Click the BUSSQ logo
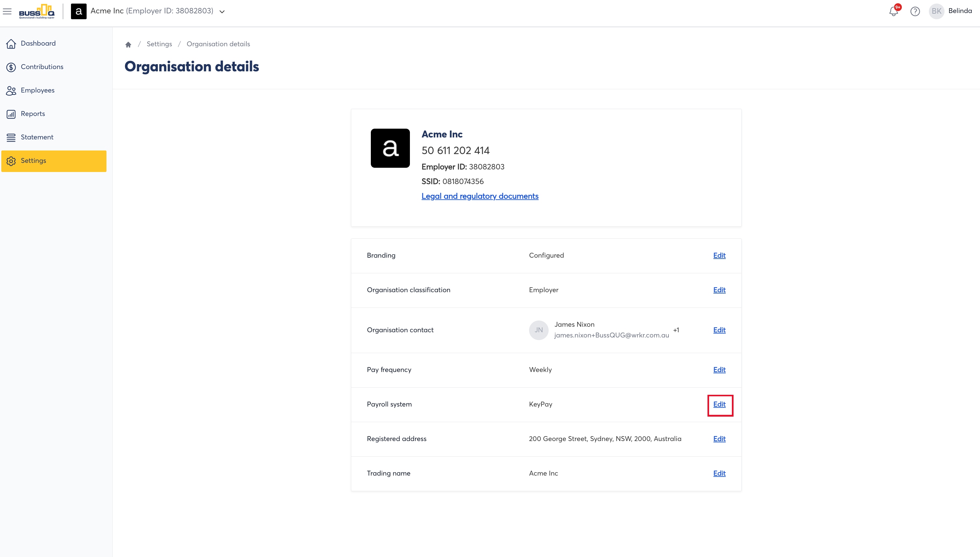The width and height of the screenshot is (980, 557). (37, 11)
